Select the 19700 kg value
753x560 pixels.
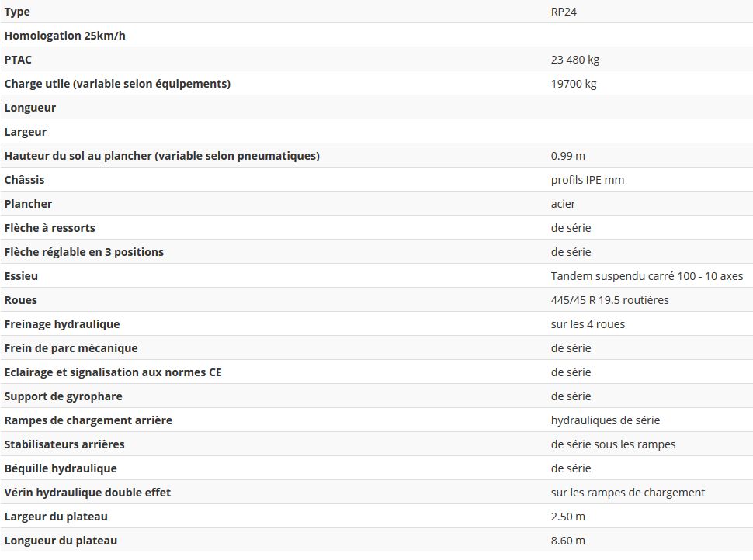(573, 84)
